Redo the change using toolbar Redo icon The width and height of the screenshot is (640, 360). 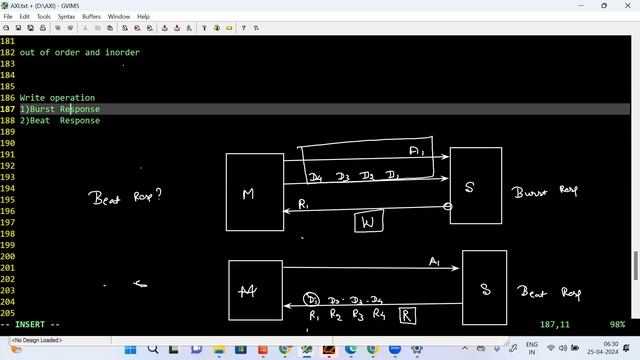pyautogui.click(x=70, y=28)
